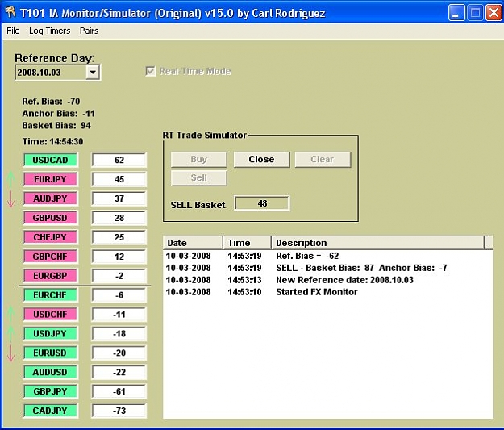
Task: Click the green up arrow beside USDCHF
Action: click(11, 314)
